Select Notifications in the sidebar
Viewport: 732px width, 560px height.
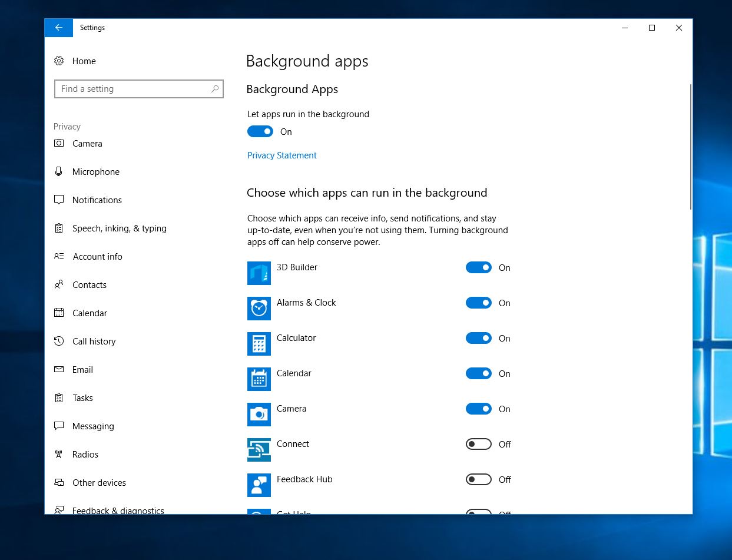point(97,200)
